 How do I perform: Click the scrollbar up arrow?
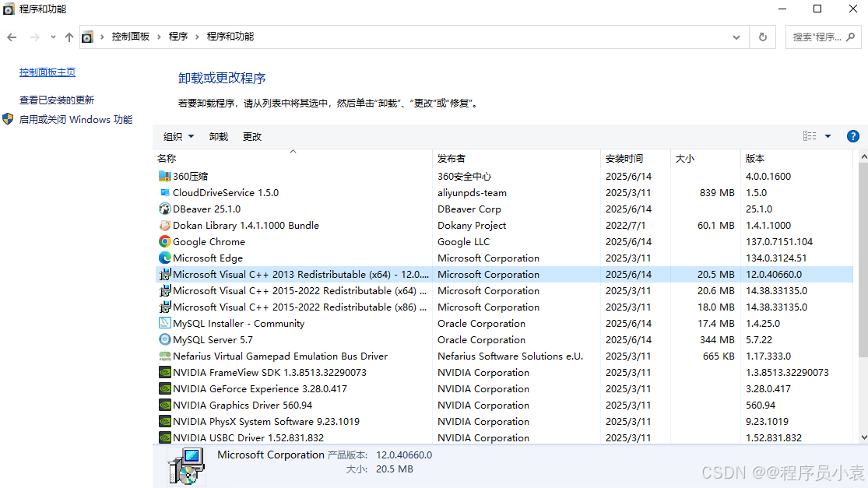[x=863, y=158]
